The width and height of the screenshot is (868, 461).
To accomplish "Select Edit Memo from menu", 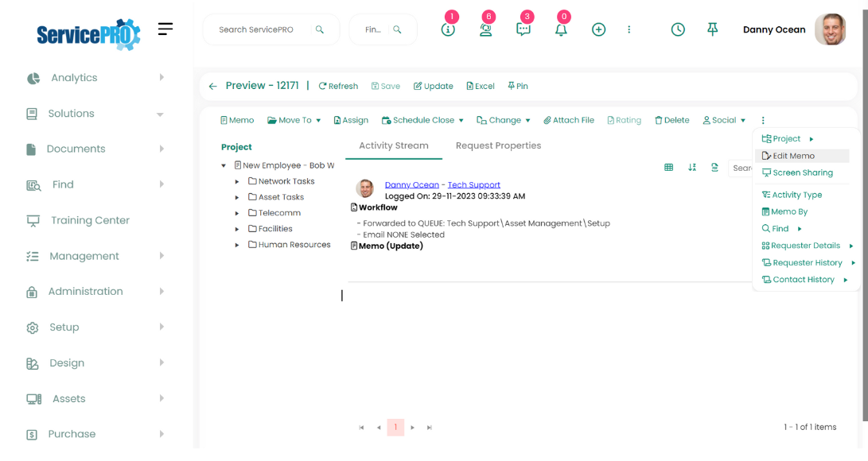I will (x=793, y=157).
